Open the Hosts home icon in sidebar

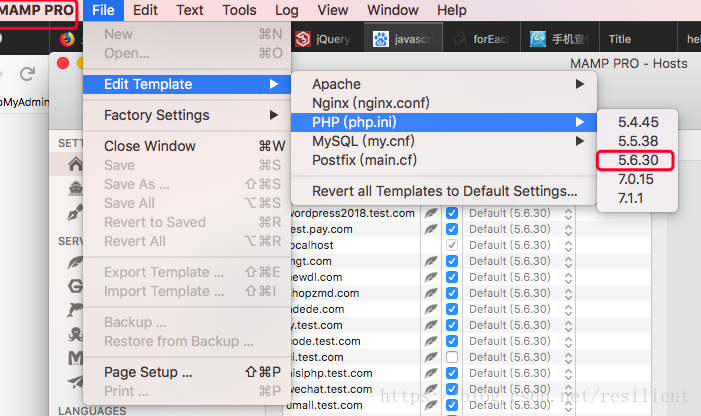[x=76, y=164]
